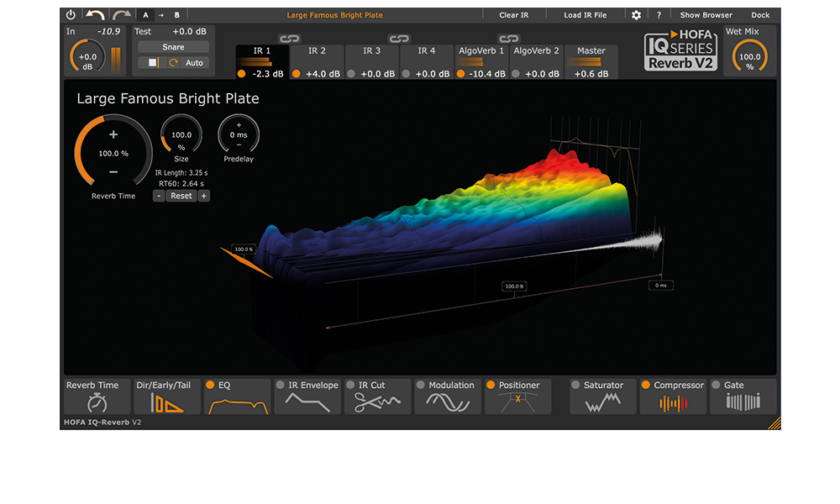Open the Modulation wave section

coord(448,396)
